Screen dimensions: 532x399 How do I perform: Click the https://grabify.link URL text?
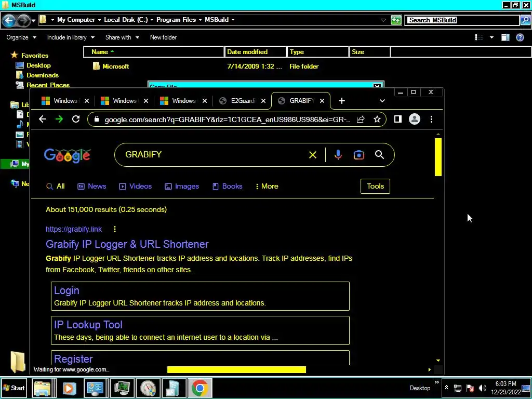pyautogui.click(x=74, y=229)
